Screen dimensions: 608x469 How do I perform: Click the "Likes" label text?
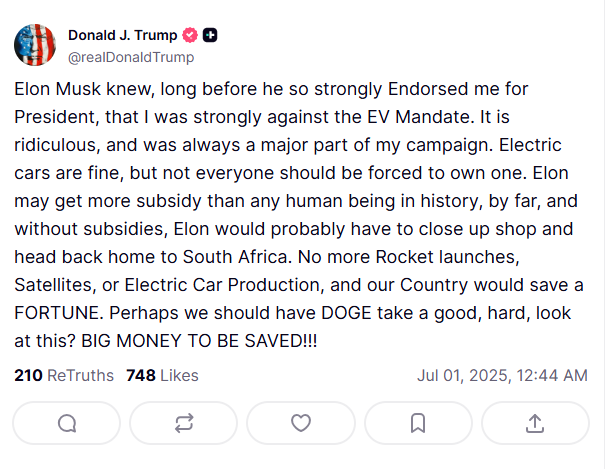pos(180,375)
